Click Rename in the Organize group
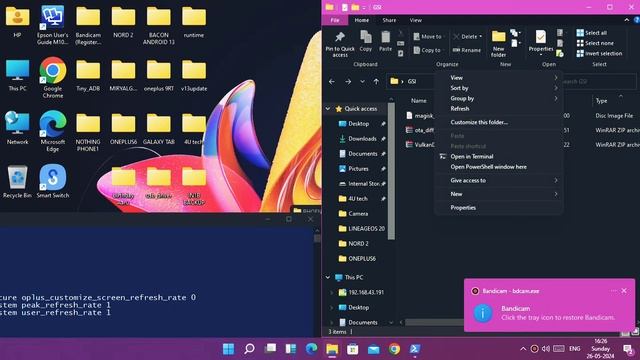This screenshot has height=360, width=640. coord(467,50)
